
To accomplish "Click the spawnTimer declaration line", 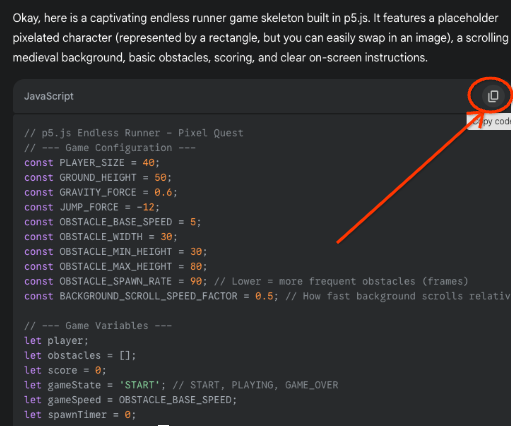I will 80,415.
